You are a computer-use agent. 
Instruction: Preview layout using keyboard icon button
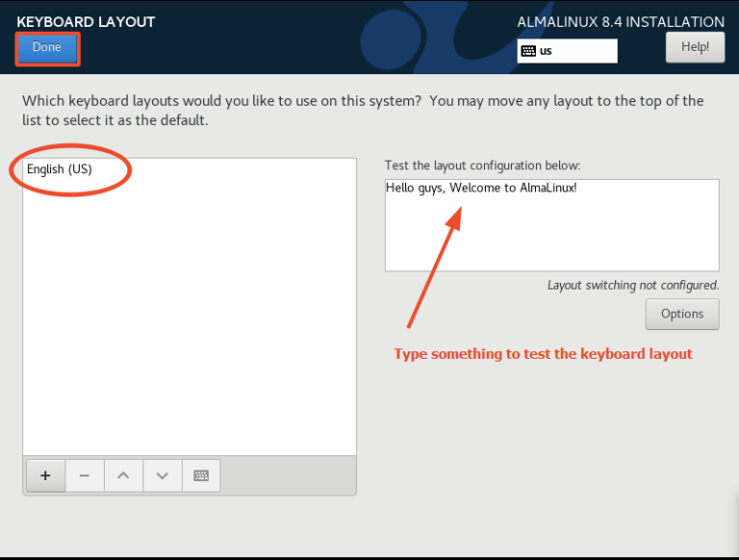point(201,475)
